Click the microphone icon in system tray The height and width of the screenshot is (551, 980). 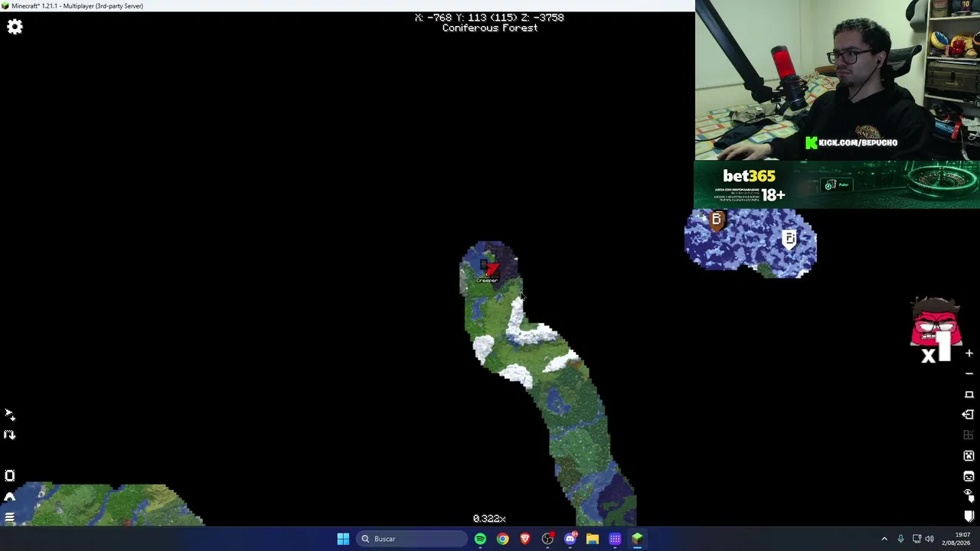tap(900, 539)
